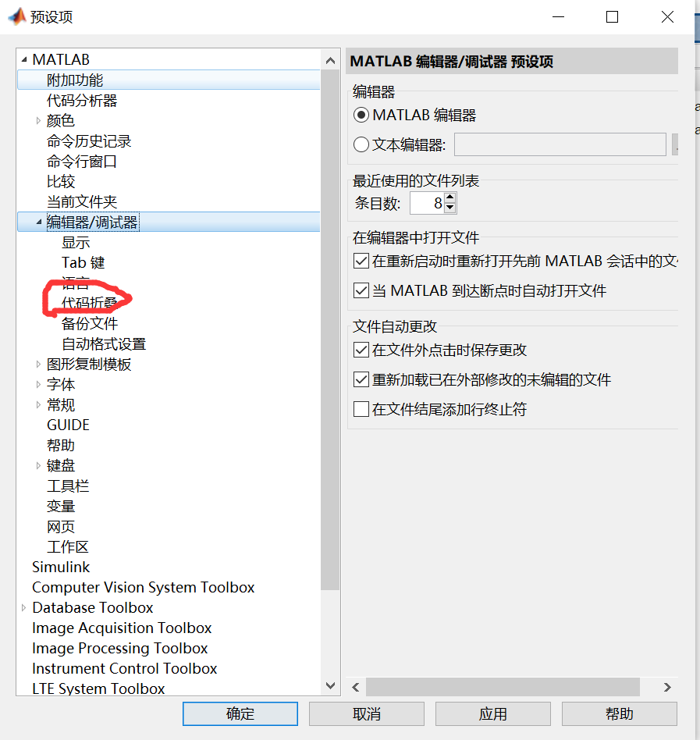The width and height of the screenshot is (700, 740).
Task: Toggle 在重新启动时重新打开先前 MATLAB 会话 checkbox
Action: (361, 261)
